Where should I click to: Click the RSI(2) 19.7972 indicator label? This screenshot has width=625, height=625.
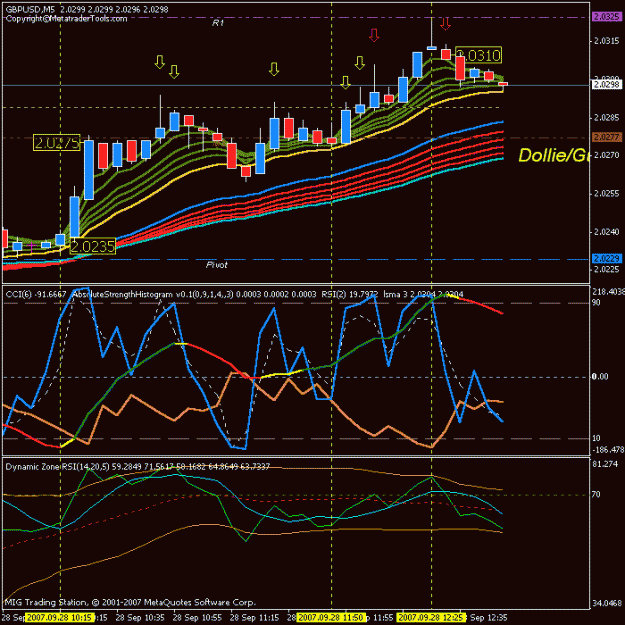[x=351, y=294]
